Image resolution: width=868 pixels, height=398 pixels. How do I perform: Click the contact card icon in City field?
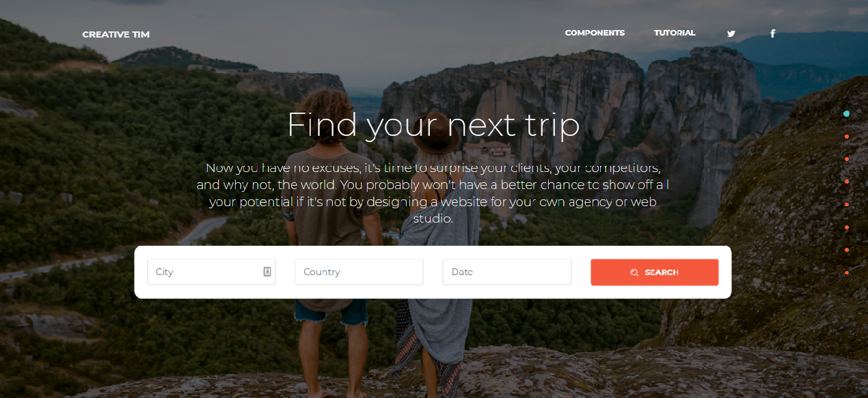pos(267,272)
